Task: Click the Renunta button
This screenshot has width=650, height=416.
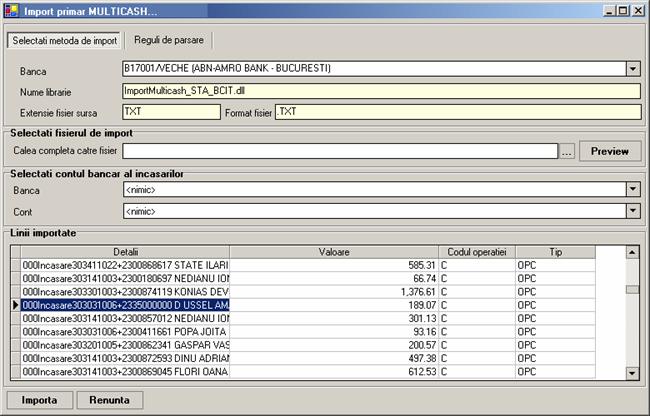Action: [x=108, y=399]
